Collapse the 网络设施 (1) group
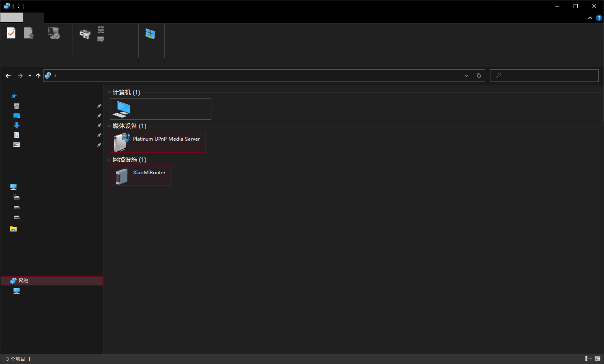The width and height of the screenshot is (604, 364). (x=109, y=160)
